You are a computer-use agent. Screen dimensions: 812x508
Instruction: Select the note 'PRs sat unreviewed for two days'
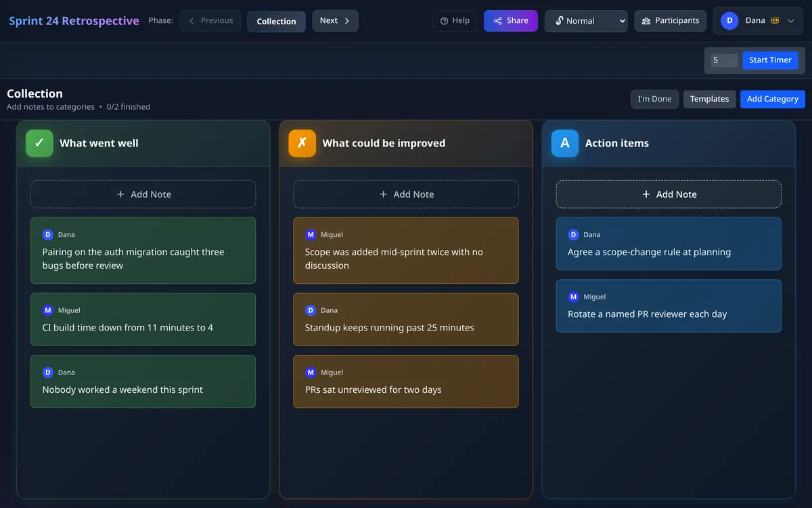406,381
